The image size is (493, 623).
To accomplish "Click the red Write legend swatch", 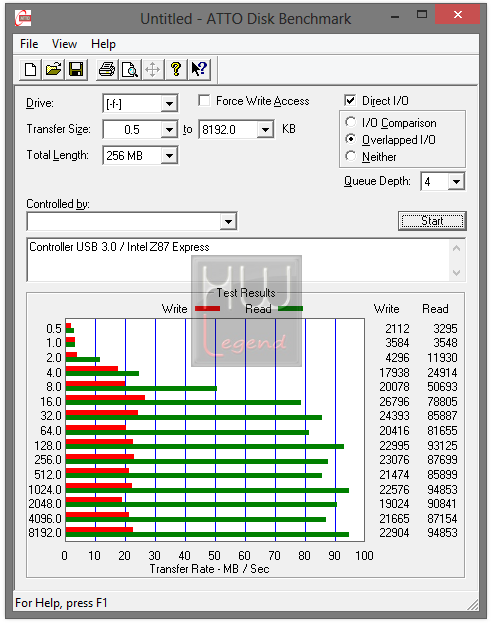I will (207, 309).
